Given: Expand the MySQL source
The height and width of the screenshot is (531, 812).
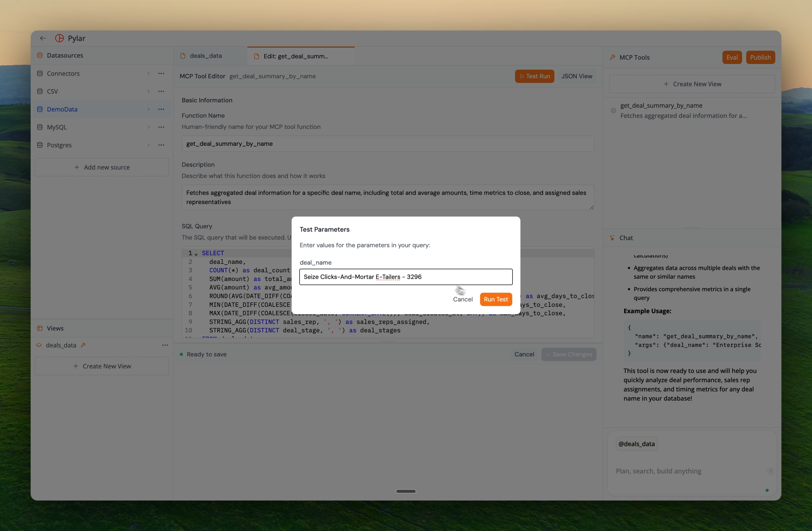Looking at the screenshot, I should pyautogui.click(x=148, y=127).
